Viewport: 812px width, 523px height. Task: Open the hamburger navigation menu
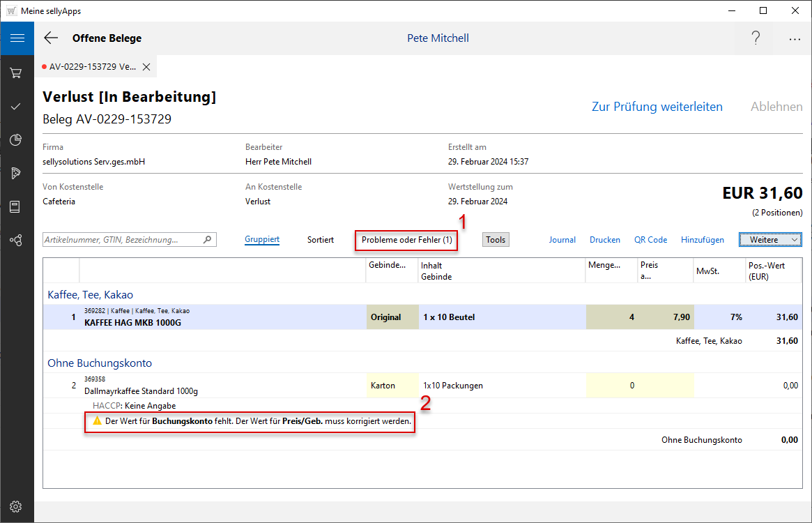pyautogui.click(x=17, y=38)
